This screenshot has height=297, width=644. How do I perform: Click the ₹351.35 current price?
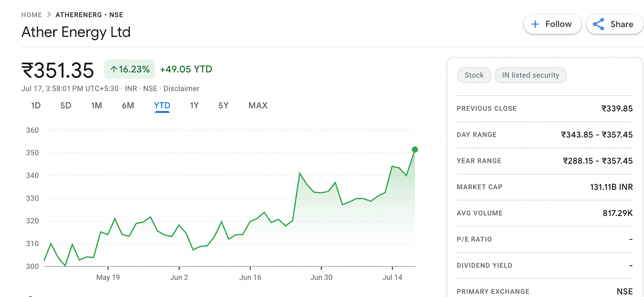(x=57, y=70)
